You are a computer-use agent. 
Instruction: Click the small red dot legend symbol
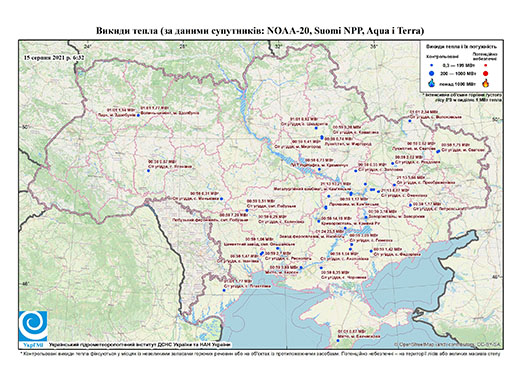click(485, 65)
